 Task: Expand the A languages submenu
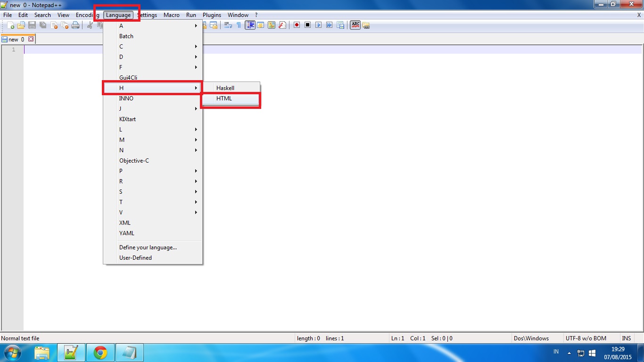(153, 26)
